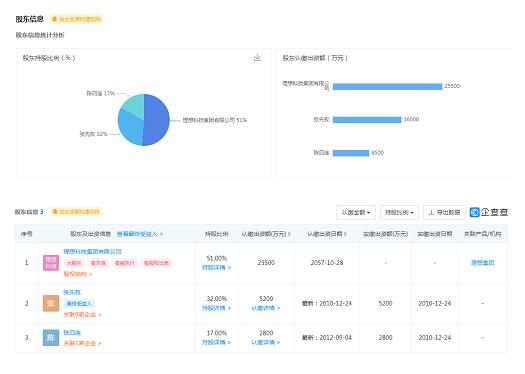525x374 pixels.
Task: Open the 认缴金额 filter dropdown
Action: (x=356, y=213)
